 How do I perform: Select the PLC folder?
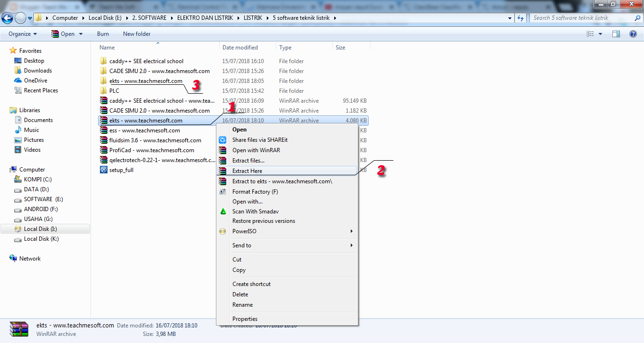click(114, 91)
